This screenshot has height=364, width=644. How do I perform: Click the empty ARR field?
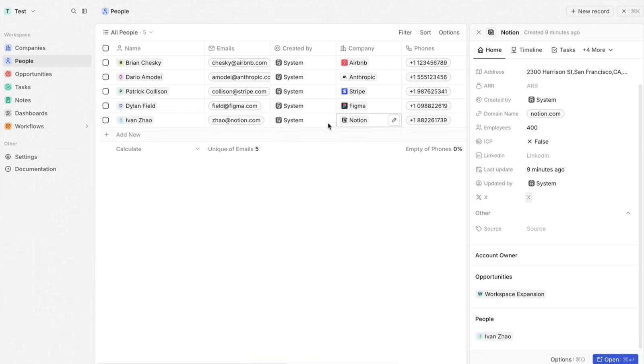pos(532,86)
